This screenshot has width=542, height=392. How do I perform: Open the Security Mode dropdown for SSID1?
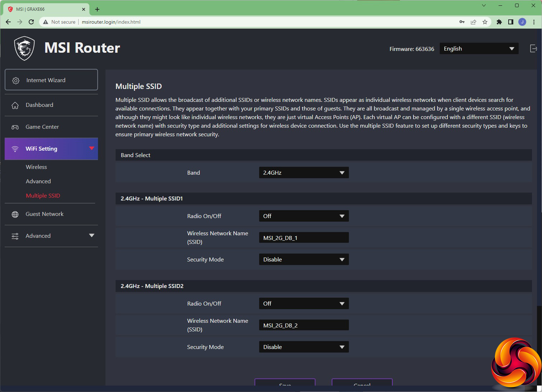tap(304, 259)
